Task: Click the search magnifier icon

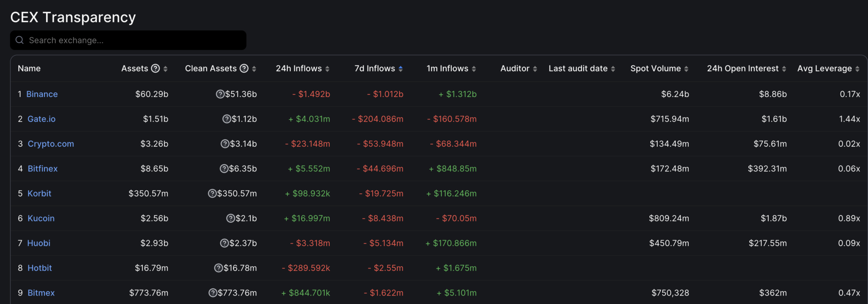Action: 19,40
